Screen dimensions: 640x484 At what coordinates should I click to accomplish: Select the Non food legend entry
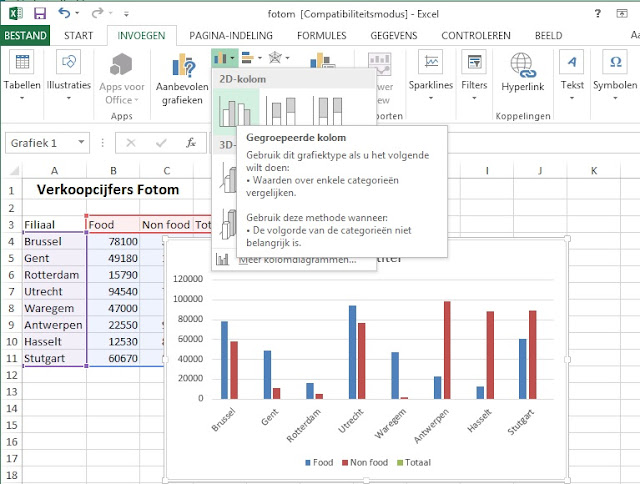point(364,462)
